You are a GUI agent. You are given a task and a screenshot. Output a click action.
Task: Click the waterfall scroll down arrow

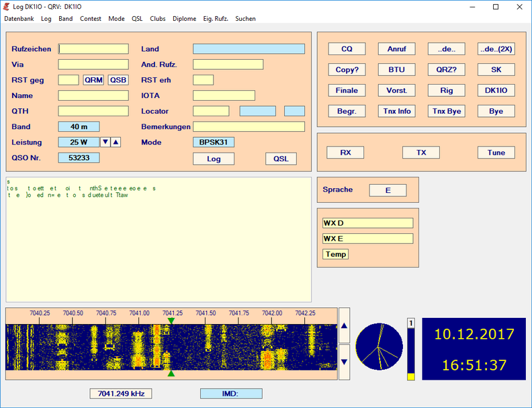tap(344, 361)
